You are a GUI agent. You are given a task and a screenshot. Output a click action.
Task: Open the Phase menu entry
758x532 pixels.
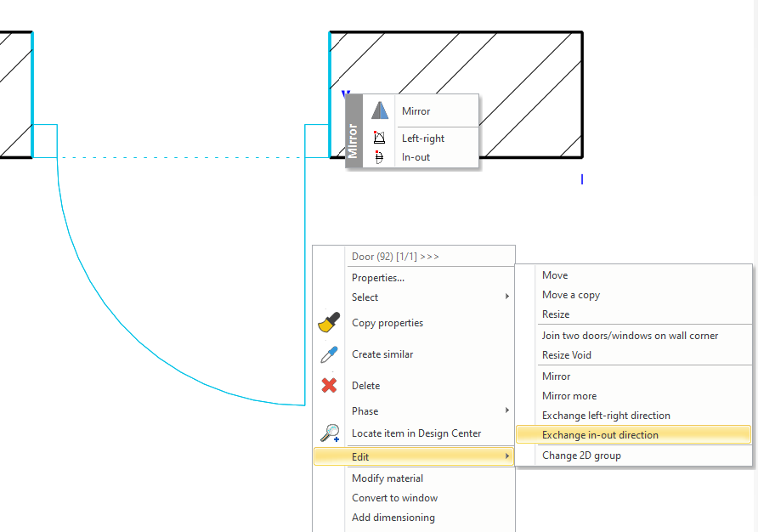[414, 410]
